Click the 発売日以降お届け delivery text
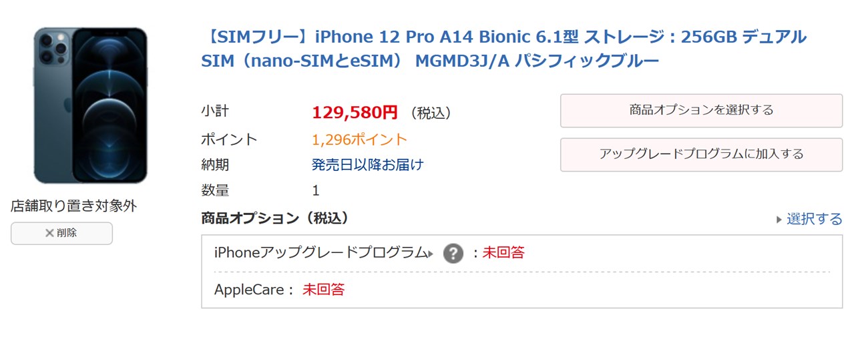 coord(367,165)
